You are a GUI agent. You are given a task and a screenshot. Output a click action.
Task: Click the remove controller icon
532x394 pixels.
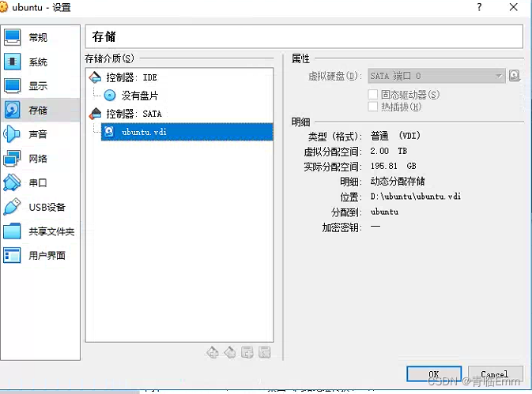[230, 352]
